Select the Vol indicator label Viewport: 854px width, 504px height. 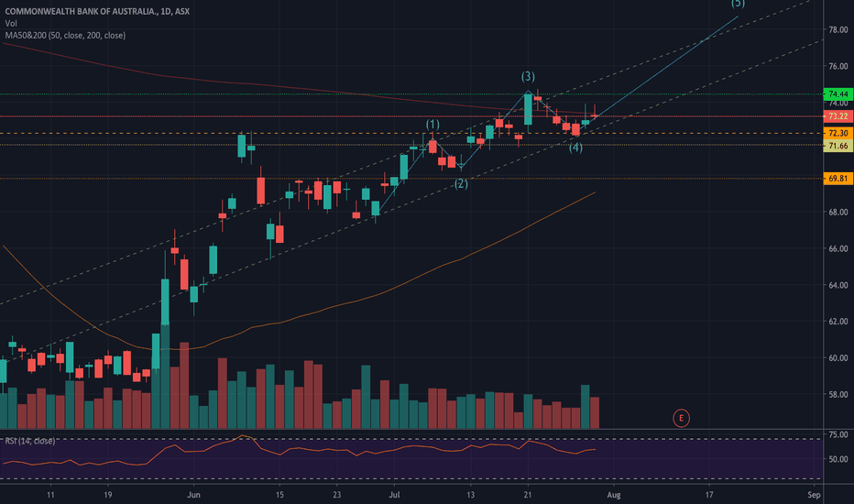pyautogui.click(x=11, y=23)
